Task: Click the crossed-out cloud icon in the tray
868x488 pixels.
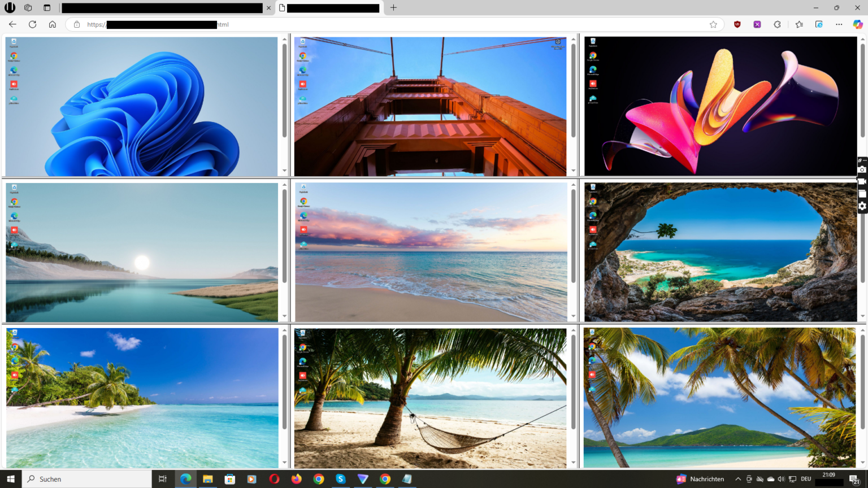Action: pyautogui.click(x=759, y=479)
